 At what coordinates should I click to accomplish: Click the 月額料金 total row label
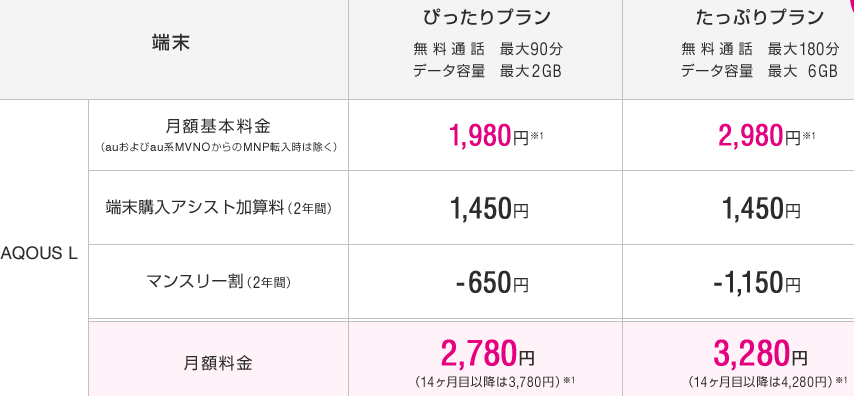pos(218,363)
